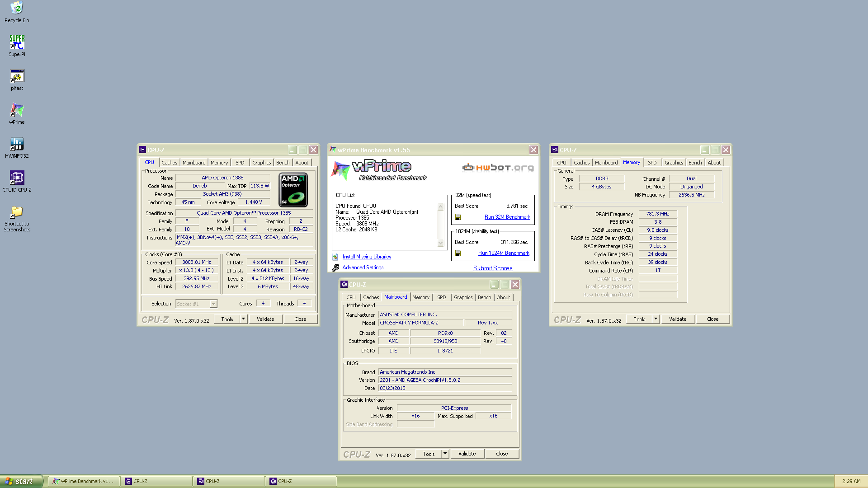Viewport: 868px width, 488px height.
Task: Click the NB Frequency value 2636.5 MHz
Action: 691,195
